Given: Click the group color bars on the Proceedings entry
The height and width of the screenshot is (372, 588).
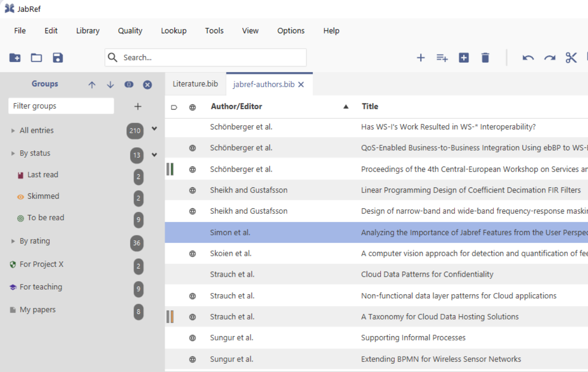Looking at the screenshot, I should click(170, 169).
